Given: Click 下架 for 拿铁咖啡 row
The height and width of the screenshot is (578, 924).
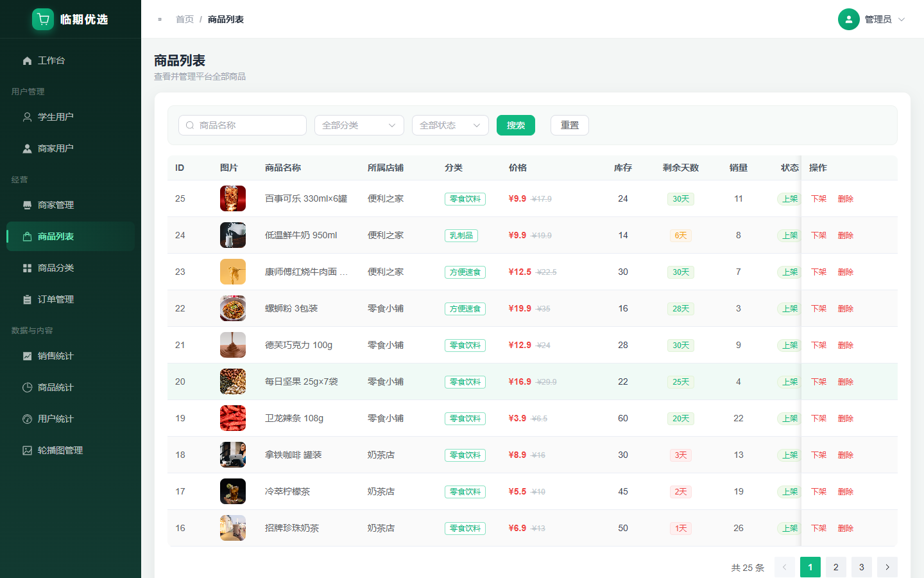Looking at the screenshot, I should tap(819, 455).
